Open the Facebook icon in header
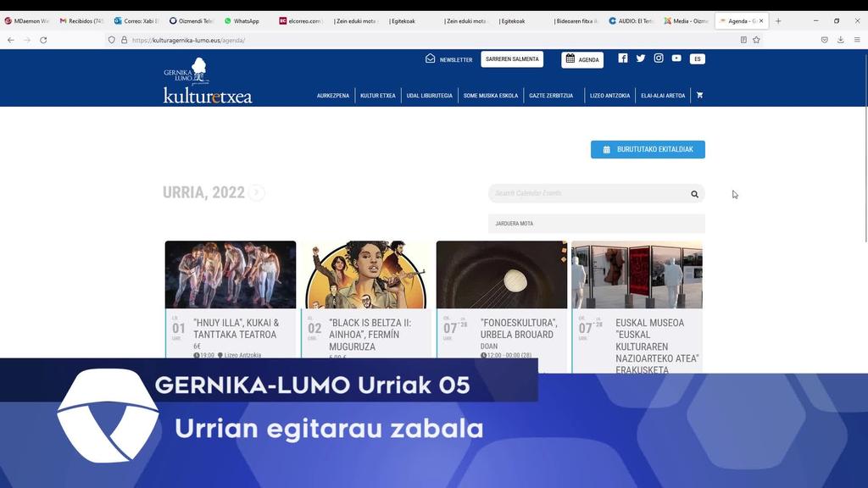 (623, 58)
